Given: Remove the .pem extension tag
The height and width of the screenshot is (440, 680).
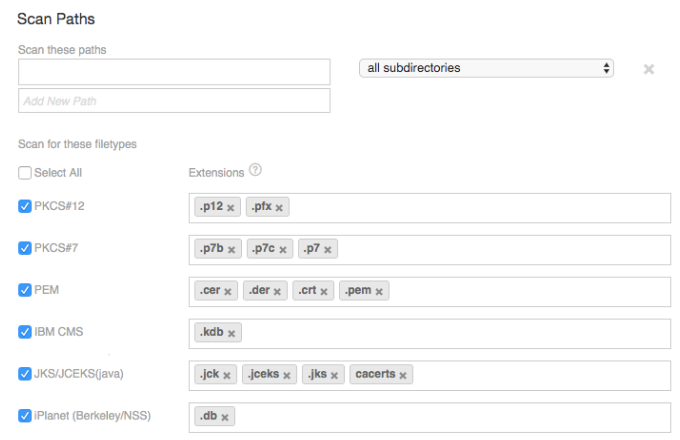Looking at the screenshot, I should 380,292.
